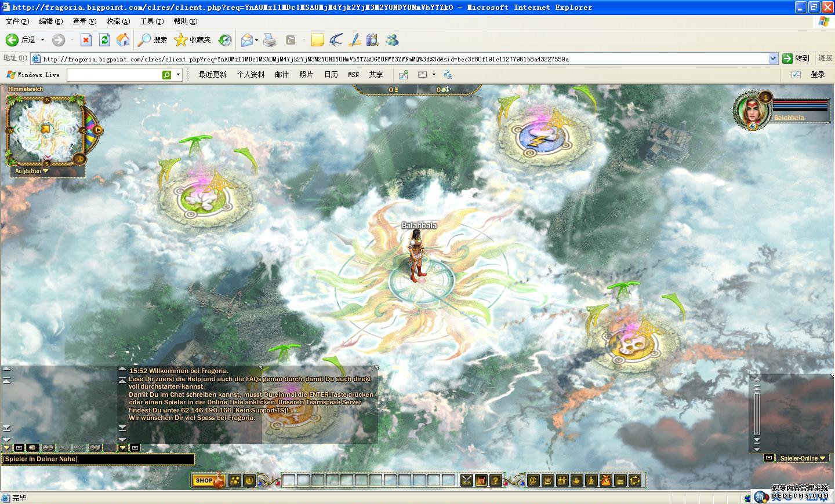
Task: Click the Windows Live search input field
Action: click(x=114, y=75)
